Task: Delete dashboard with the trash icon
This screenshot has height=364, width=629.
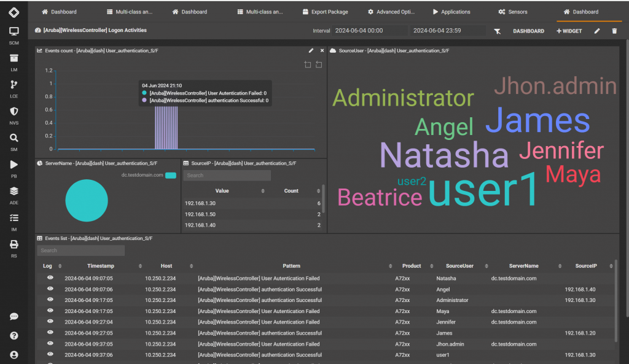Action: 614,31
